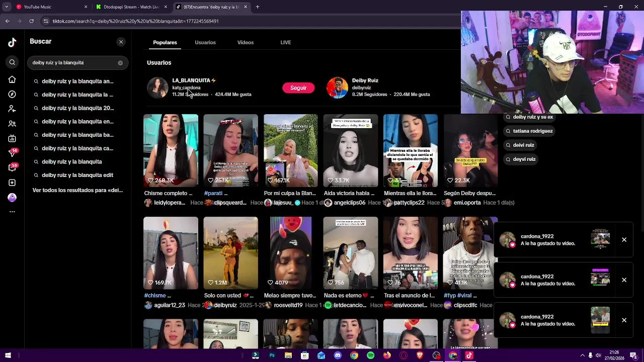Open the Explore compass icon
This screenshot has width=644, height=362.
click(x=12, y=94)
